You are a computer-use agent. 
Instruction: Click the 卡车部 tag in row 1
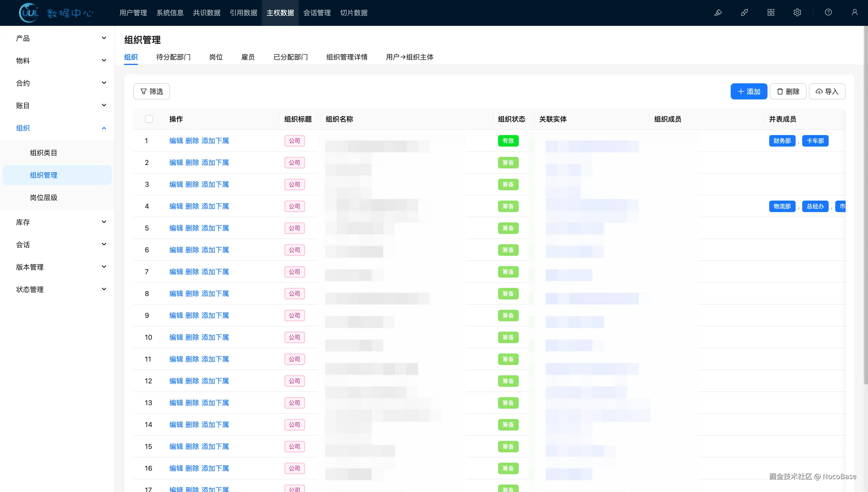815,141
